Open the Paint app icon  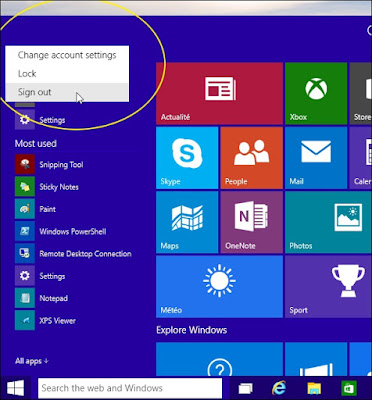(25, 209)
